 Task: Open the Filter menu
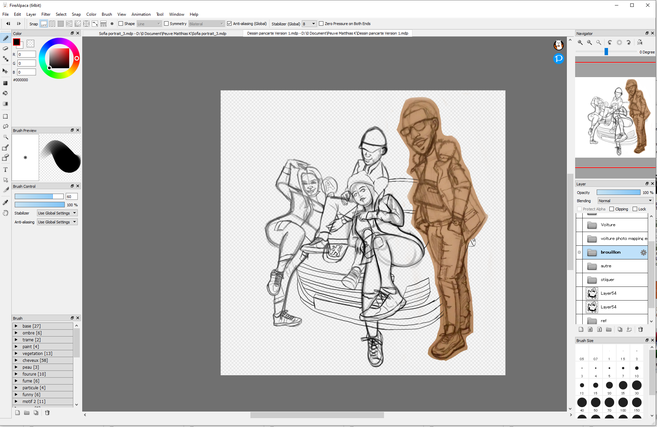[x=46, y=14]
